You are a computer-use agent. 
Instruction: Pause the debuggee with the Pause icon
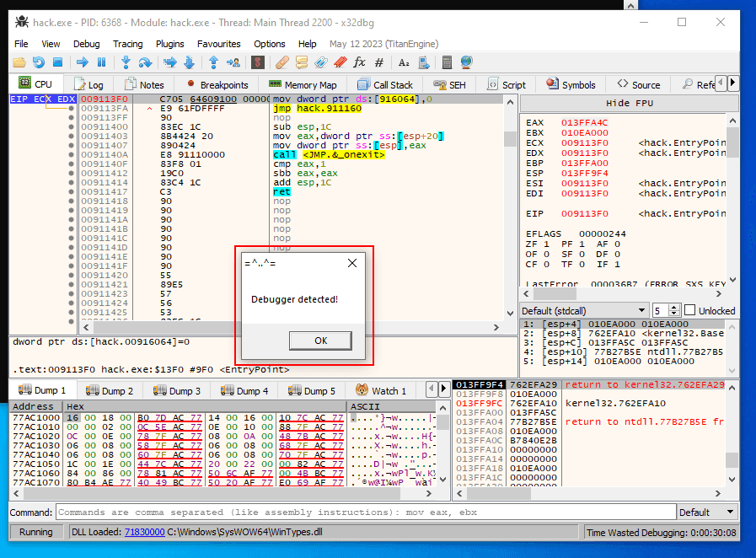coord(101,62)
